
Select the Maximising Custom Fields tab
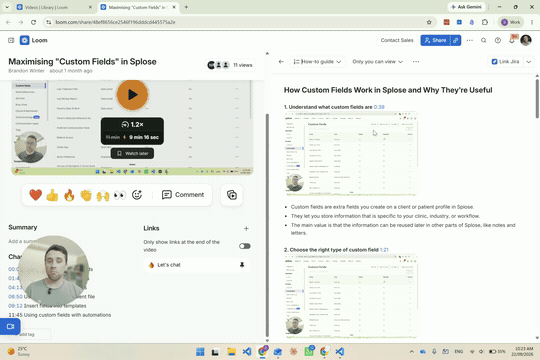pos(138,7)
